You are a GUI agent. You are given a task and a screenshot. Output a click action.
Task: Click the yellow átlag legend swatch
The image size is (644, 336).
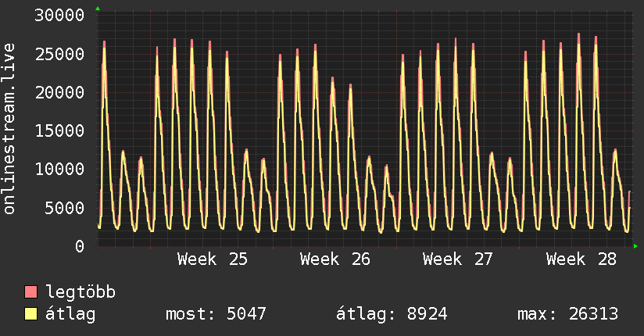coord(30,313)
